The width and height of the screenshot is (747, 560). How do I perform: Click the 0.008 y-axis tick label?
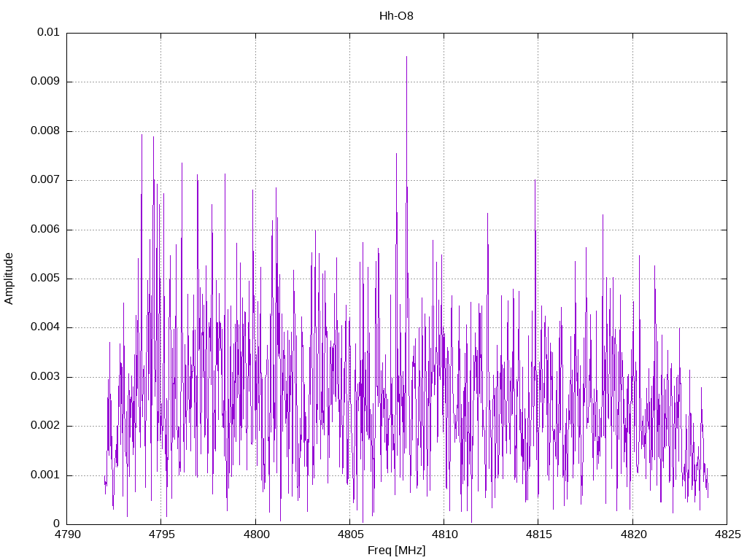point(45,131)
